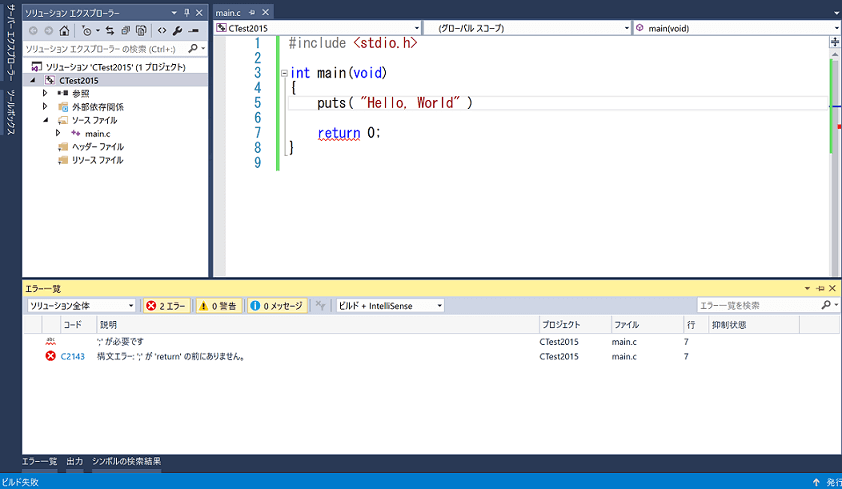Click the red error icon for C2143
Image resolution: width=842 pixels, height=489 pixels.
pyautogui.click(x=50, y=356)
